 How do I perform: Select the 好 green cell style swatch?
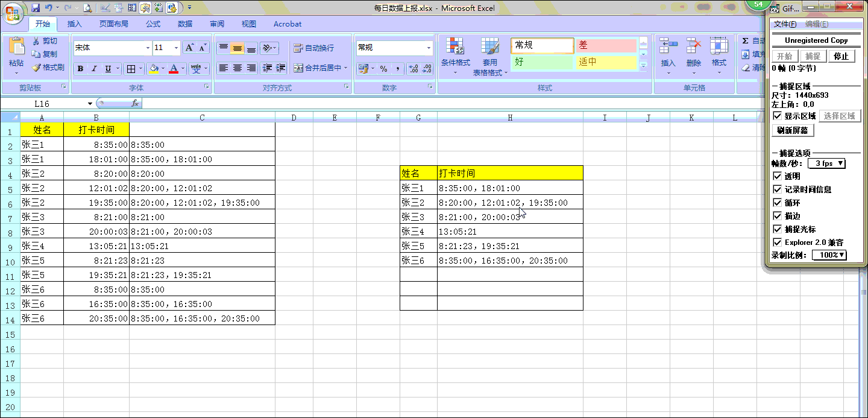(x=542, y=62)
